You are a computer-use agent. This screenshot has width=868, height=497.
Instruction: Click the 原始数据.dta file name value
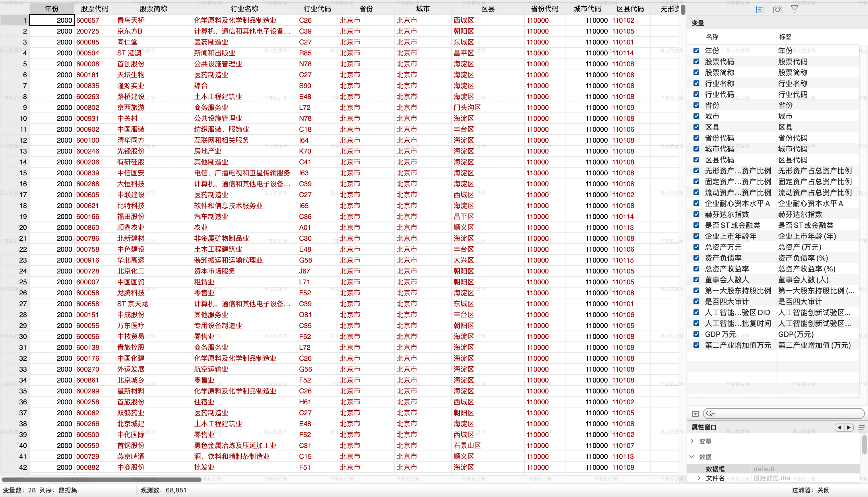[772, 478]
